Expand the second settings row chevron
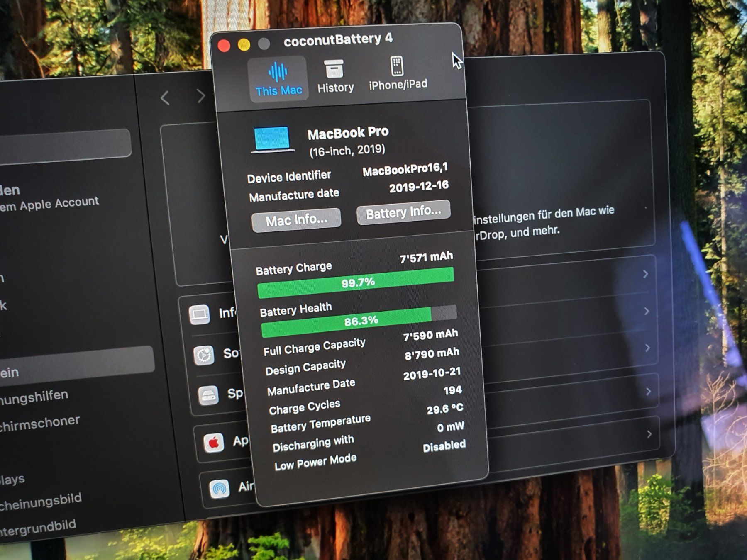 [x=647, y=311]
